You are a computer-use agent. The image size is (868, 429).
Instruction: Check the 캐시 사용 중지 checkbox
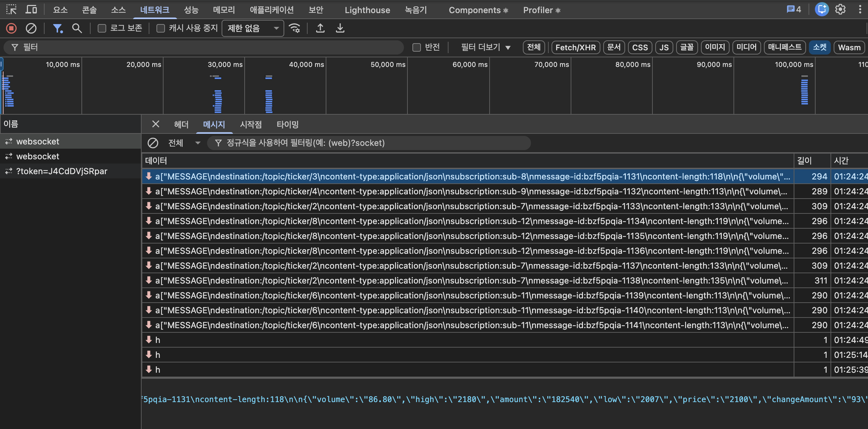pyautogui.click(x=161, y=28)
